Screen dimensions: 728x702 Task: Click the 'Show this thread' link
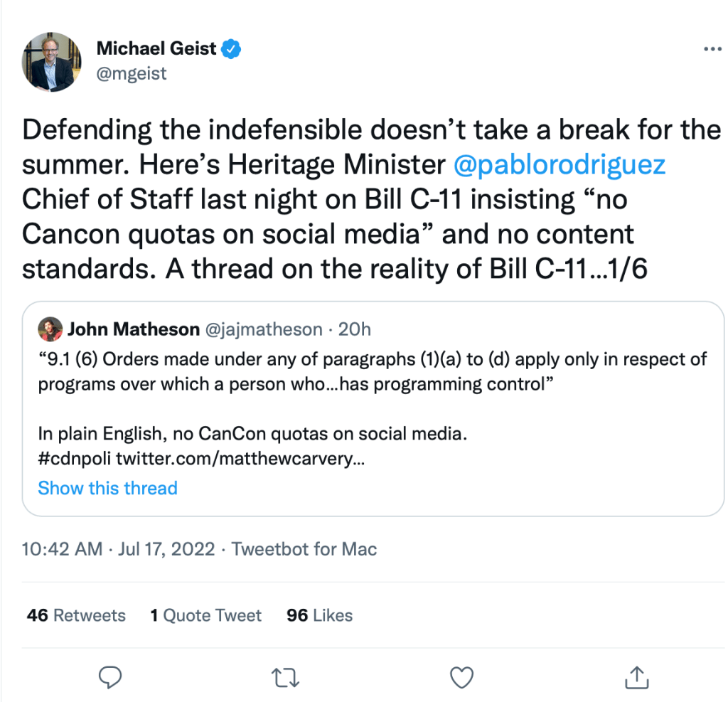tap(107, 488)
